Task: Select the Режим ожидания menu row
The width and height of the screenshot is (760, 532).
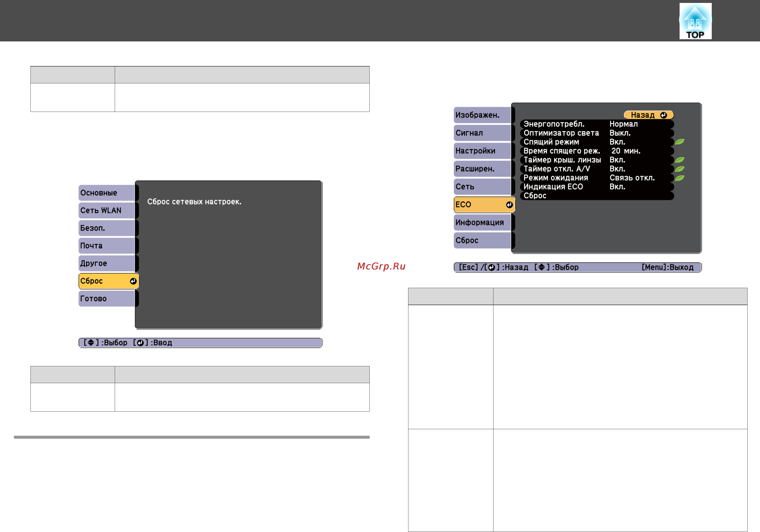Action: coord(597,177)
